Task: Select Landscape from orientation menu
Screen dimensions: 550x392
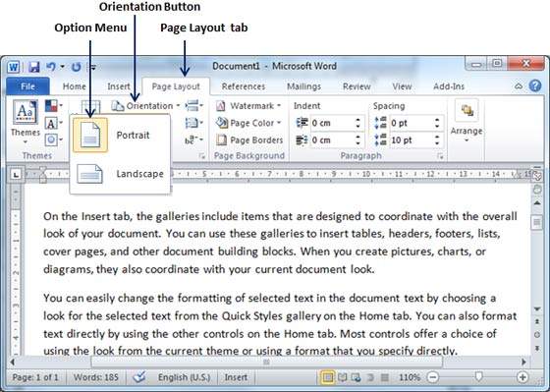Action: 120,174
